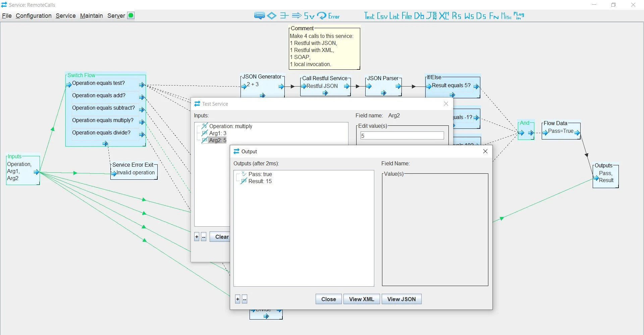Collapse all outputs with minus button
Viewport: 644px width, 335px height.
(x=245, y=299)
